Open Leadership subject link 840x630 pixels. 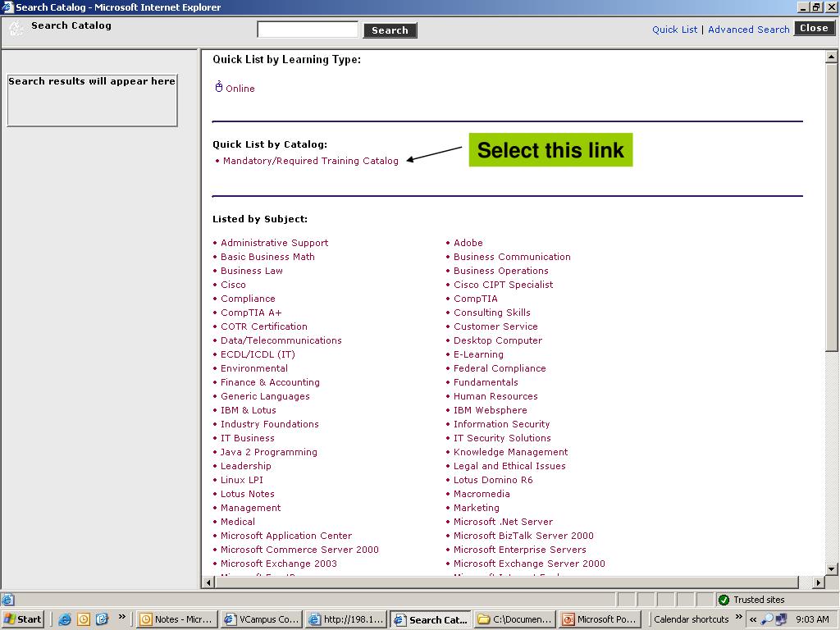tap(246, 466)
